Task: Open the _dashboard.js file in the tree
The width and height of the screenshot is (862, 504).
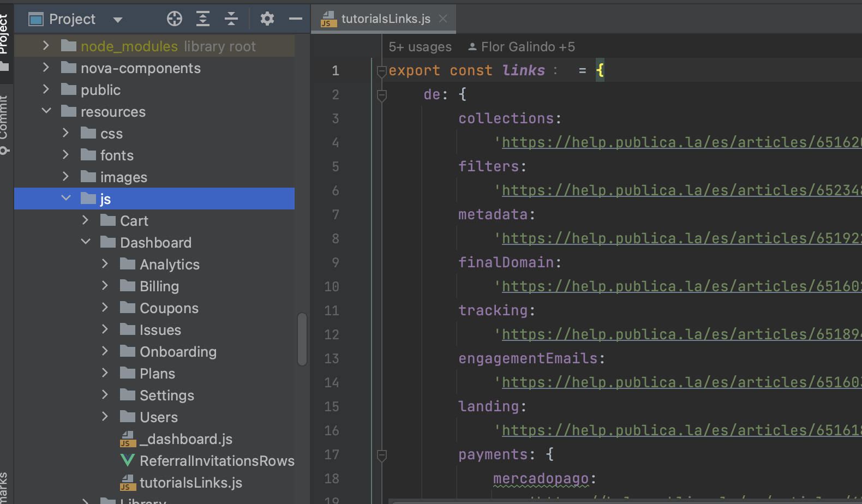Action: coord(185,439)
